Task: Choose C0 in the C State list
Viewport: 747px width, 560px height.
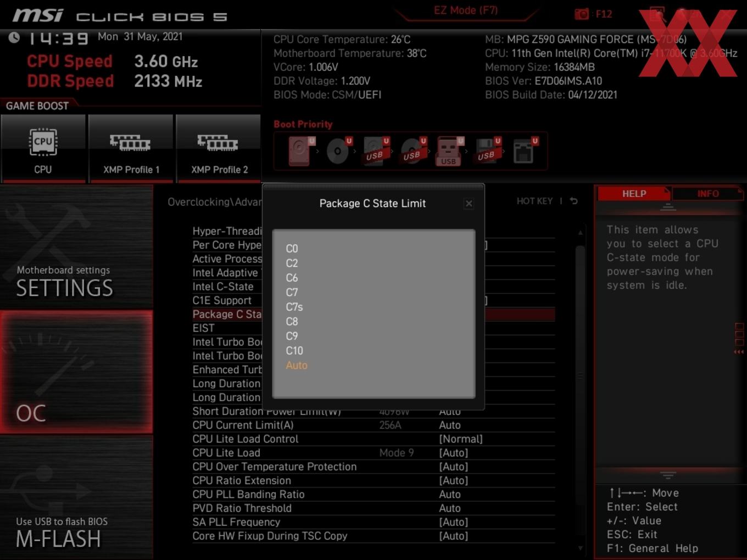Action: tap(292, 249)
